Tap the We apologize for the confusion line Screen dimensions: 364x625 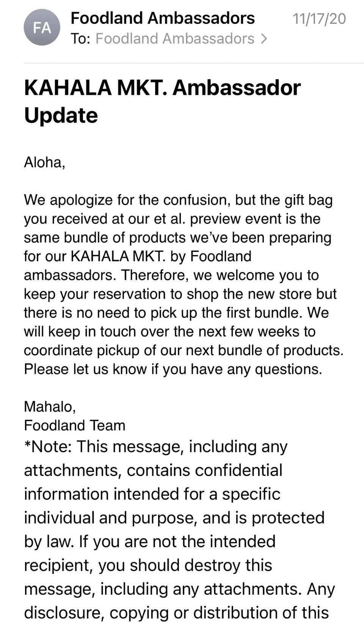(x=178, y=200)
